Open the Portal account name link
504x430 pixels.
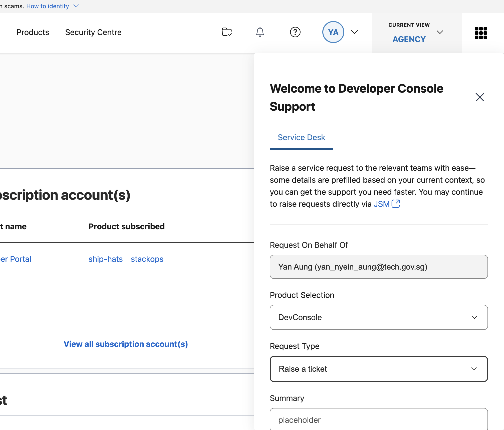tap(16, 259)
